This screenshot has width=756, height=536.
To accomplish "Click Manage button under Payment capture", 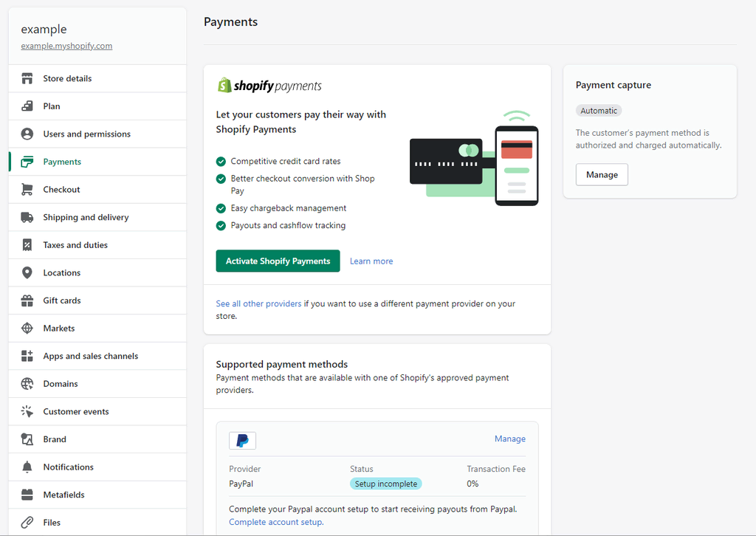I will pyautogui.click(x=602, y=175).
